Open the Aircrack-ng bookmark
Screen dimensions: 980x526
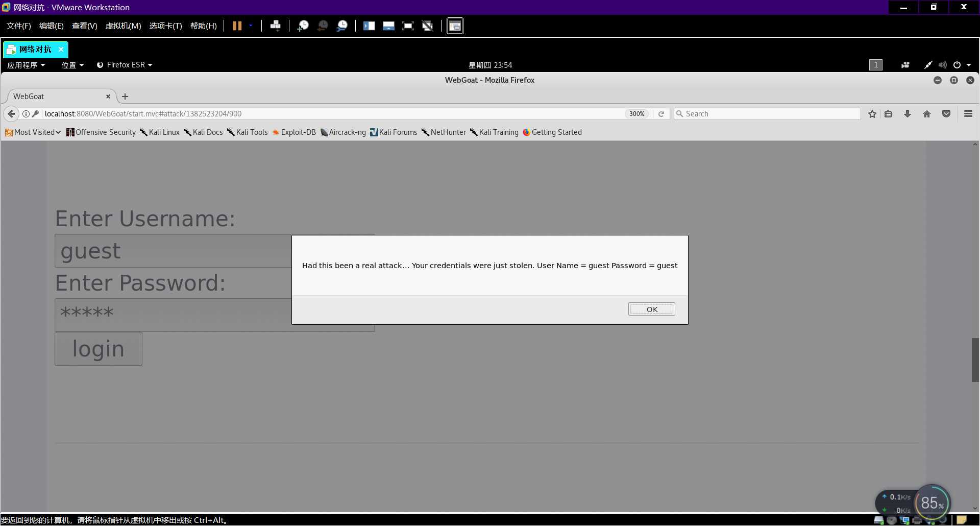tap(343, 132)
